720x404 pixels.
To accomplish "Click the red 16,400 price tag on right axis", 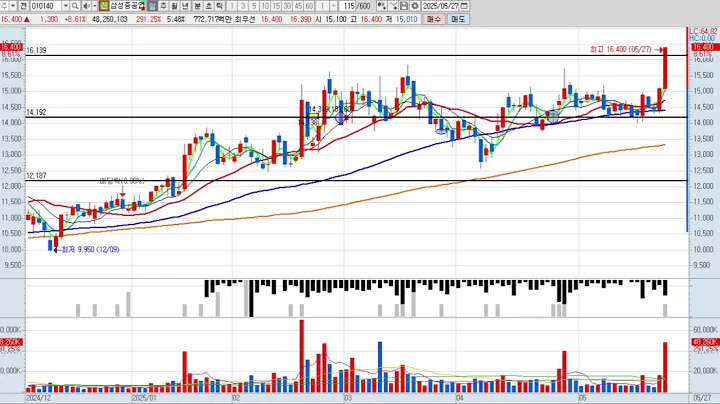I will coord(703,47).
